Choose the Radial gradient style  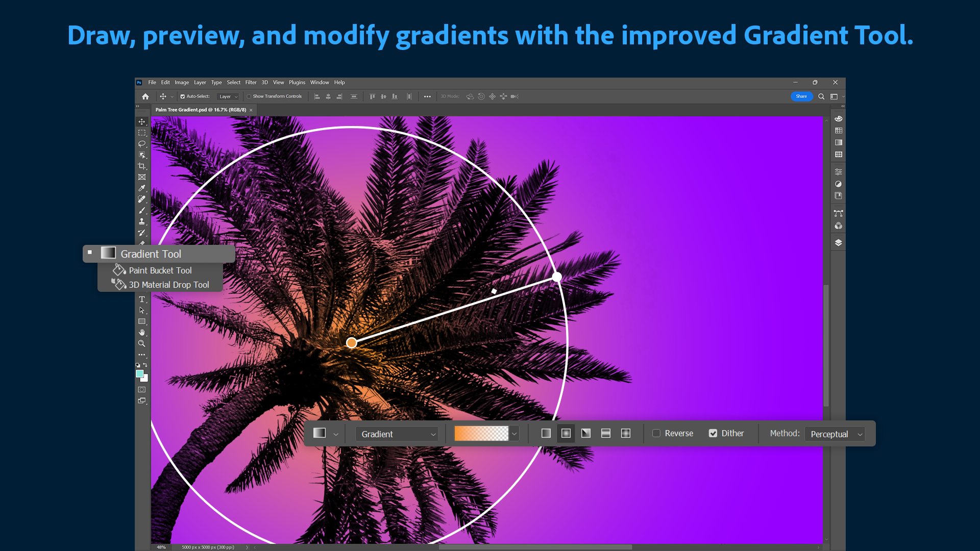pos(566,433)
